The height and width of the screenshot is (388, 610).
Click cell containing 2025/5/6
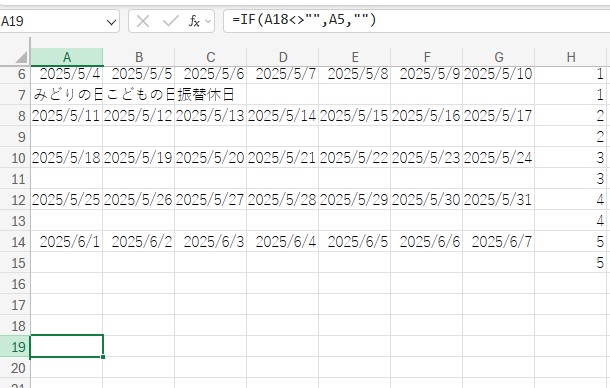point(211,74)
